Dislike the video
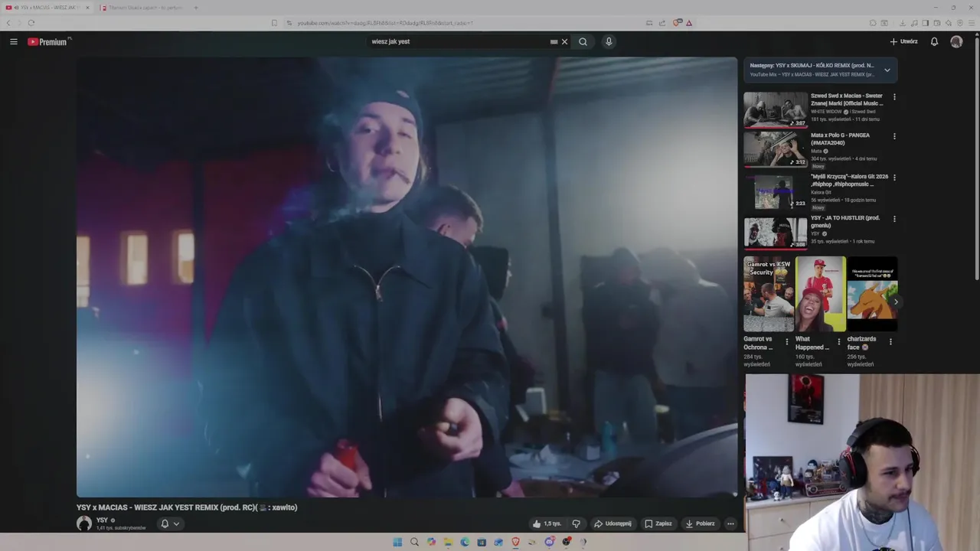Image resolution: width=980 pixels, height=551 pixels. tap(577, 523)
